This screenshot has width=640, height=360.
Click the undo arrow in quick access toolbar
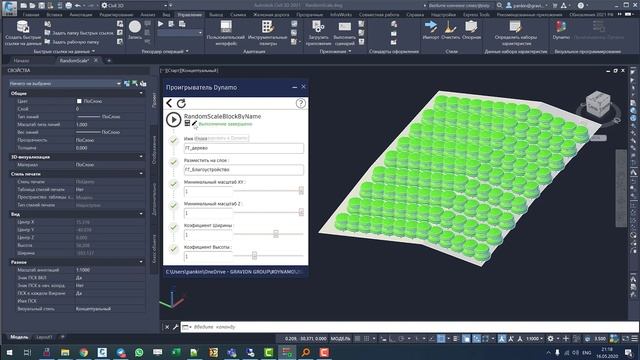[78, 6]
